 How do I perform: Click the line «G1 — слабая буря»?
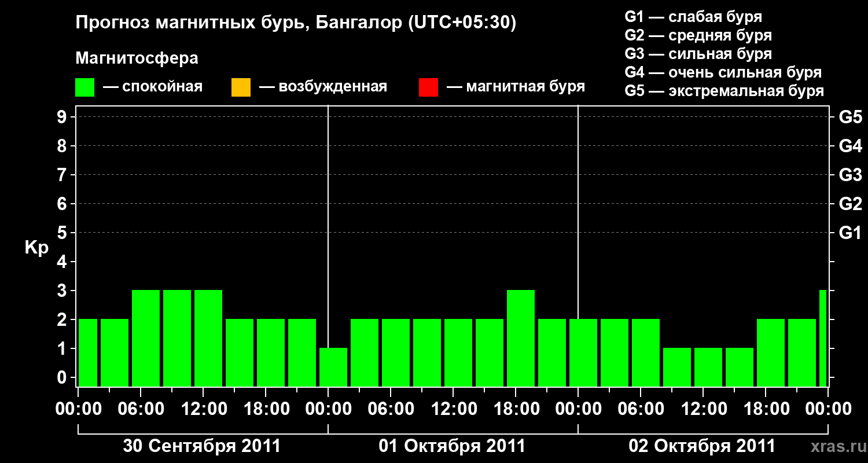(693, 17)
